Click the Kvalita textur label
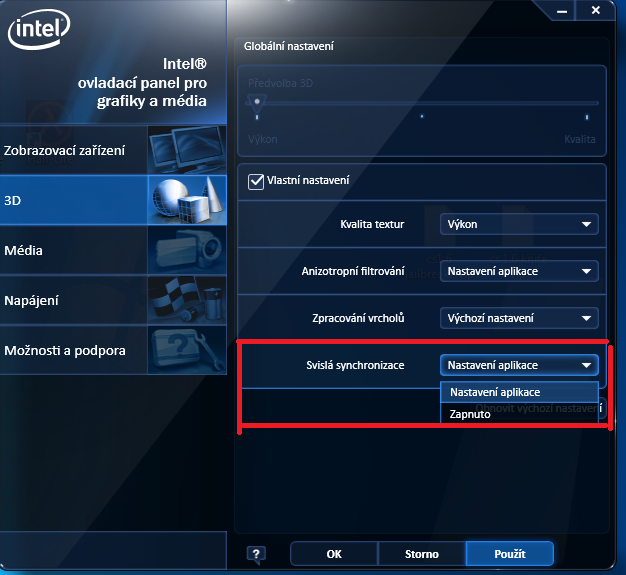 click(x=372, y=224)
